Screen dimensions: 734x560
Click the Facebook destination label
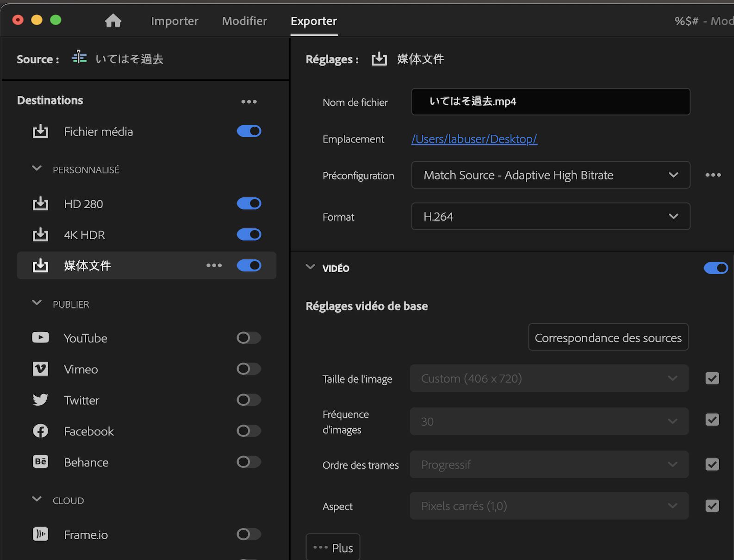point(89,431)
